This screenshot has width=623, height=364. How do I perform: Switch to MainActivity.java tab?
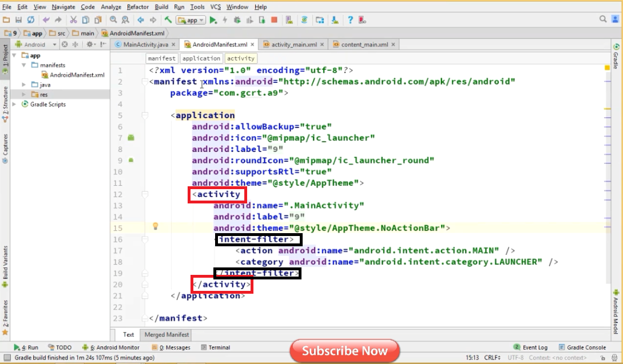145,45
